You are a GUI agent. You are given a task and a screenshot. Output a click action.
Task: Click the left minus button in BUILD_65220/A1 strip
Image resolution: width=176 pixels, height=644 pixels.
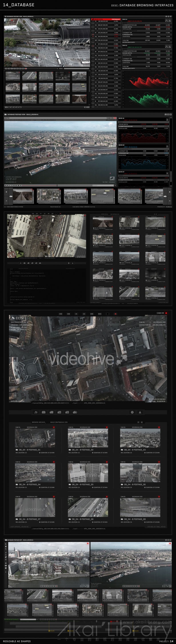click(6, 201)
